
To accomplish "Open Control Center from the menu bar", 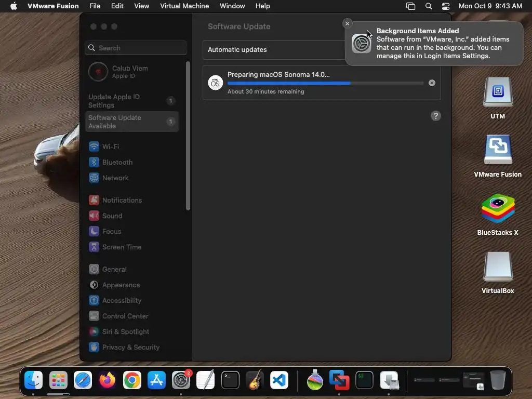I will tap(445, 6).
